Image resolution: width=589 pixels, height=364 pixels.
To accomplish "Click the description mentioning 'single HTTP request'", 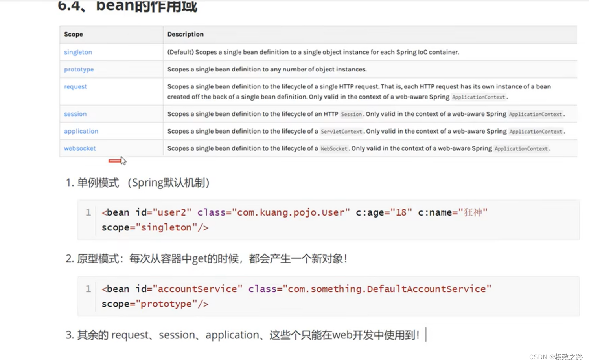I will point(359,91).
